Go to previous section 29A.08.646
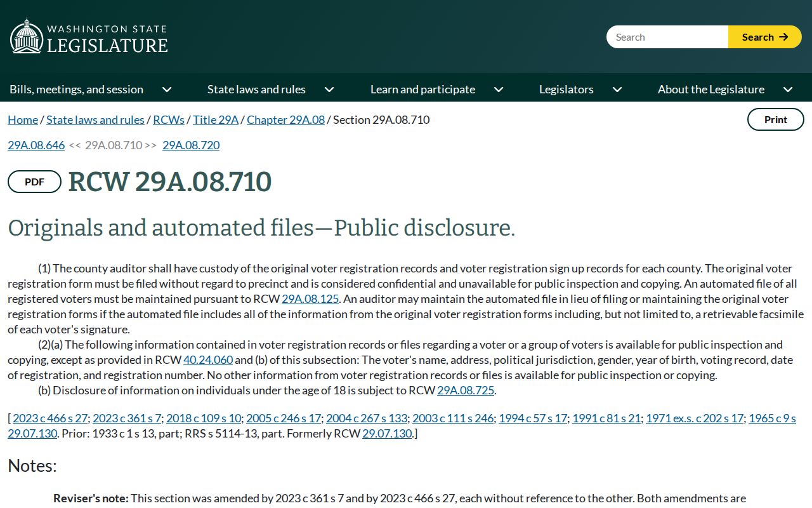Image resolution: width=812 pixels, height=508 pixels. (36, 145)
